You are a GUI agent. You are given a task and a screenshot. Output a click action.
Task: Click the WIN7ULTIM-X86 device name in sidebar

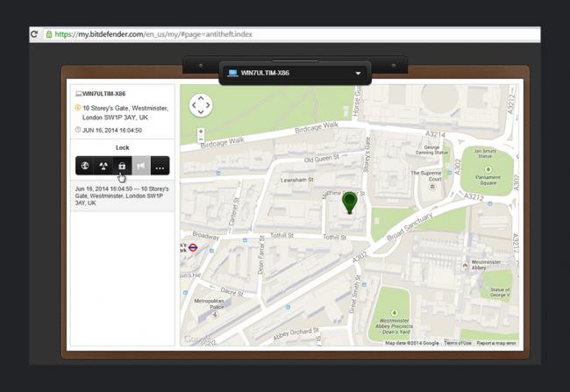104,93
